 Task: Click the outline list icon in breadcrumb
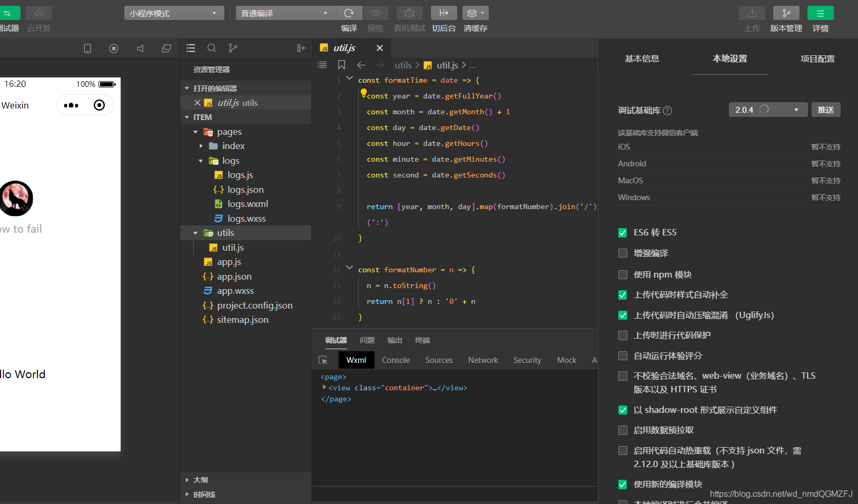coord(322,65)
